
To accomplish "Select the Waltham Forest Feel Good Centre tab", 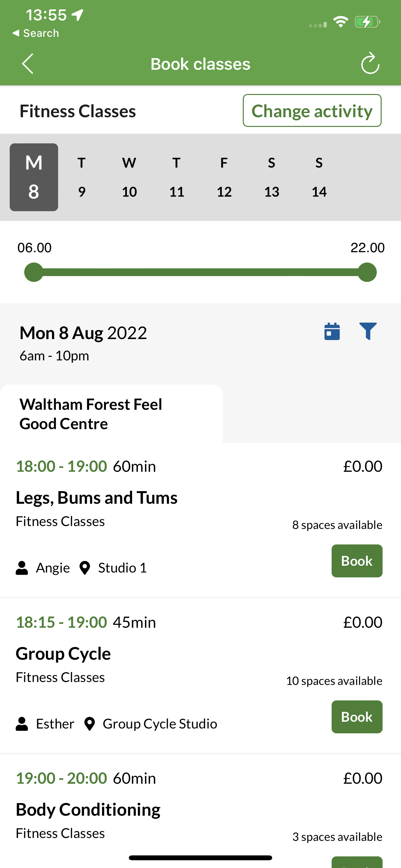I will tap(111, 414).
